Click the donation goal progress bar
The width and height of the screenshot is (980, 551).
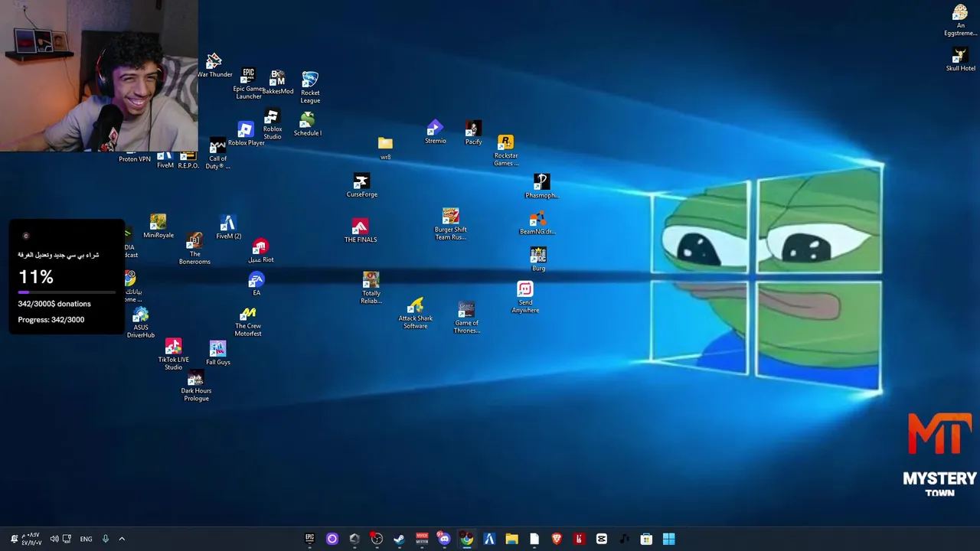(x=67, y=292)
